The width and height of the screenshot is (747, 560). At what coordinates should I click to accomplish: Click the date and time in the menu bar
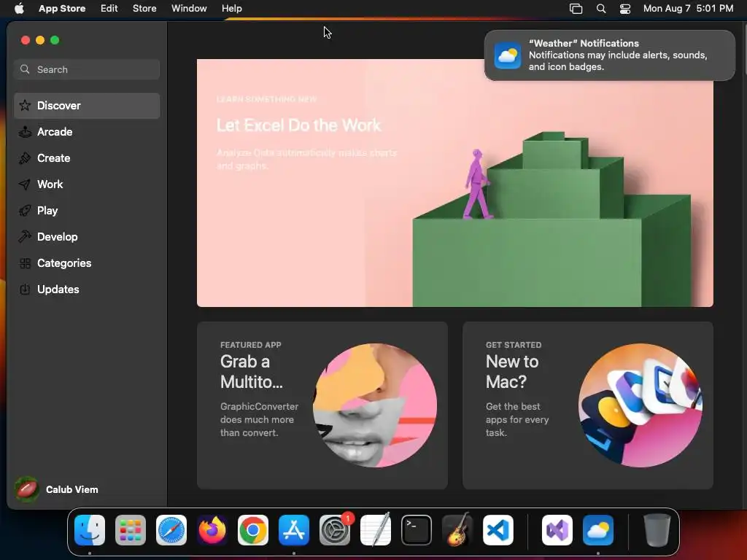688,9
